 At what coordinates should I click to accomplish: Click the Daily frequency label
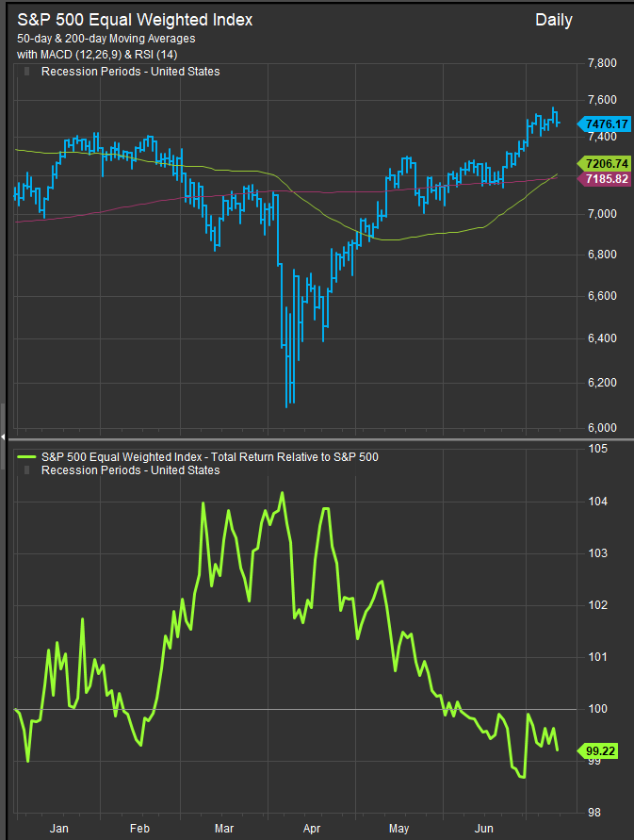point(553,20)
